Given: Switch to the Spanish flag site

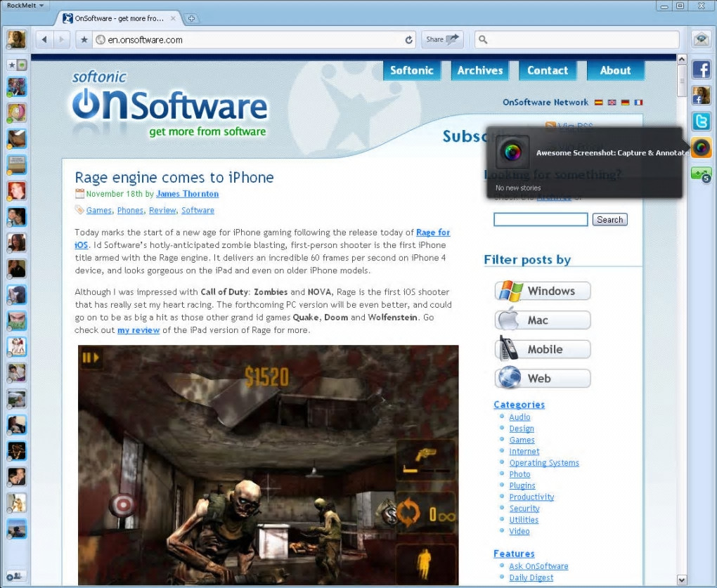Looking at the screenshot, I should (598, 103).
